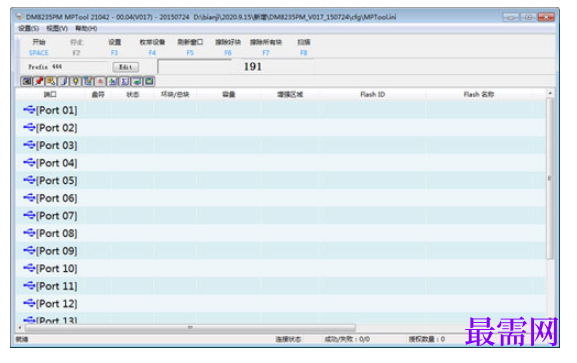This screenshot has height=363, width=577.
Task: Click the dark screen icon in small toolbar
Action: (26, 81)
